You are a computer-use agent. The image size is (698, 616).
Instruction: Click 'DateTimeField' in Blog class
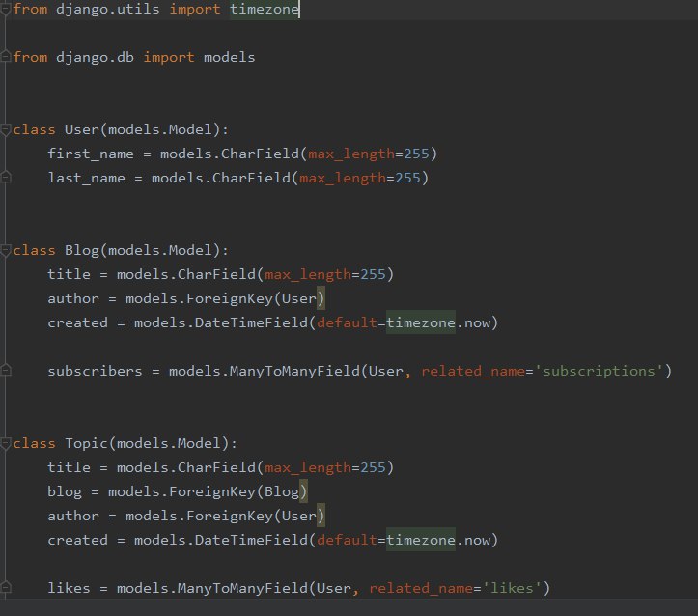tap(251, 322)
